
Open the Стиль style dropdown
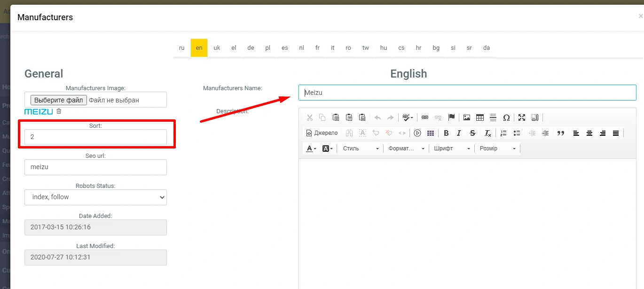[x=361, y=148]
